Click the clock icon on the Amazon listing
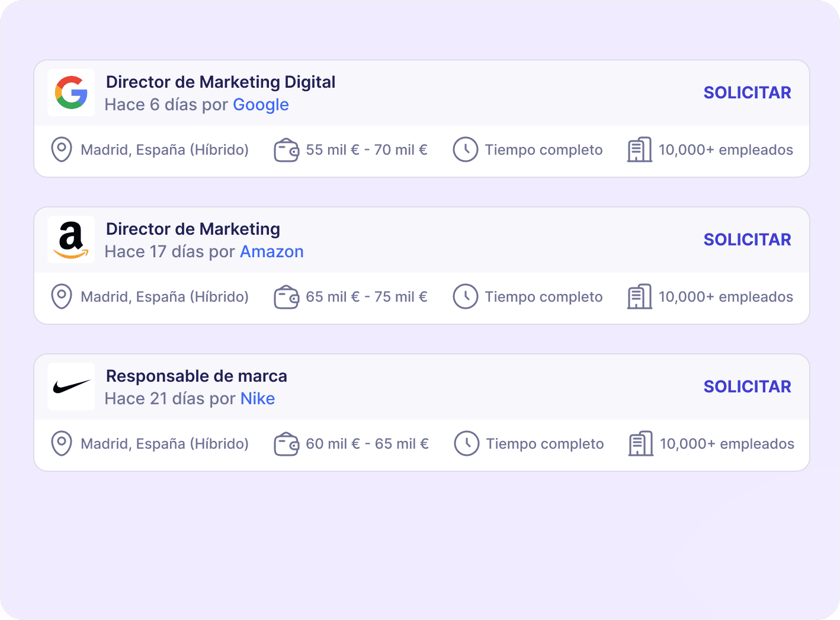The image size is (840, 620). tap(466, 296)
